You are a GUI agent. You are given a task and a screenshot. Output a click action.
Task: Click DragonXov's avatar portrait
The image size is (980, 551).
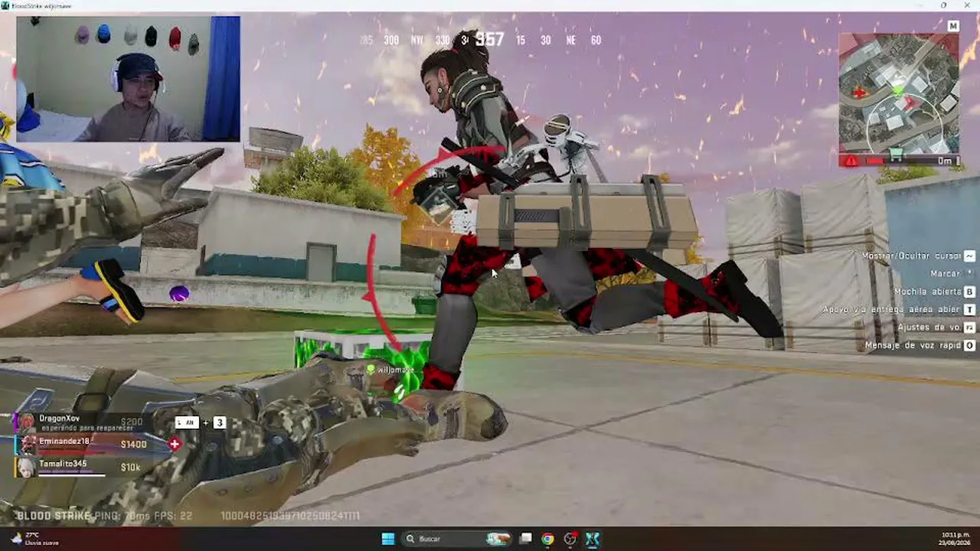tap(27, 422)
